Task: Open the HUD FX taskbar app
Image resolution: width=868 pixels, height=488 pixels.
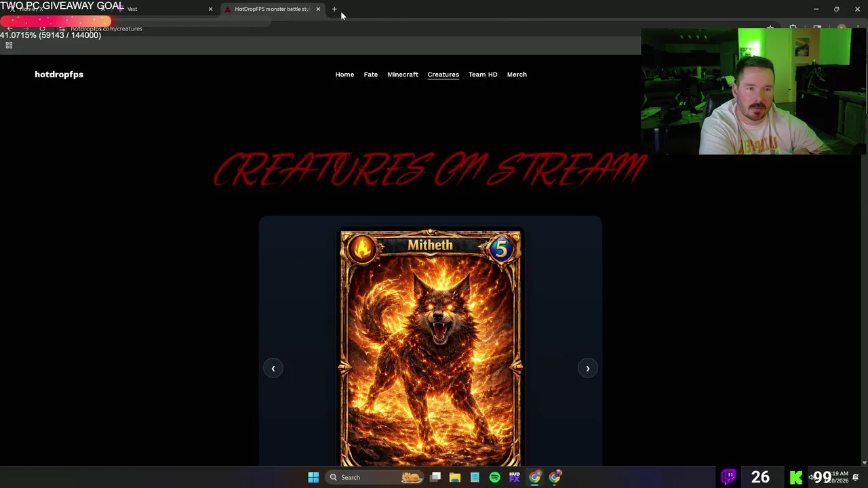Action: [515, 477]
